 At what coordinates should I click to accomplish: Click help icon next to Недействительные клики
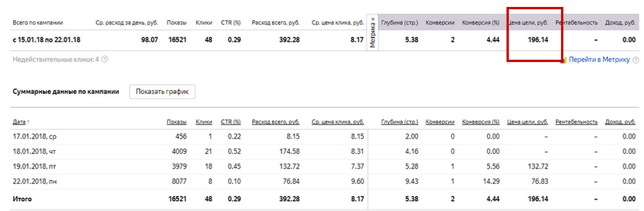pyautogui.click(x=105, y=60)
